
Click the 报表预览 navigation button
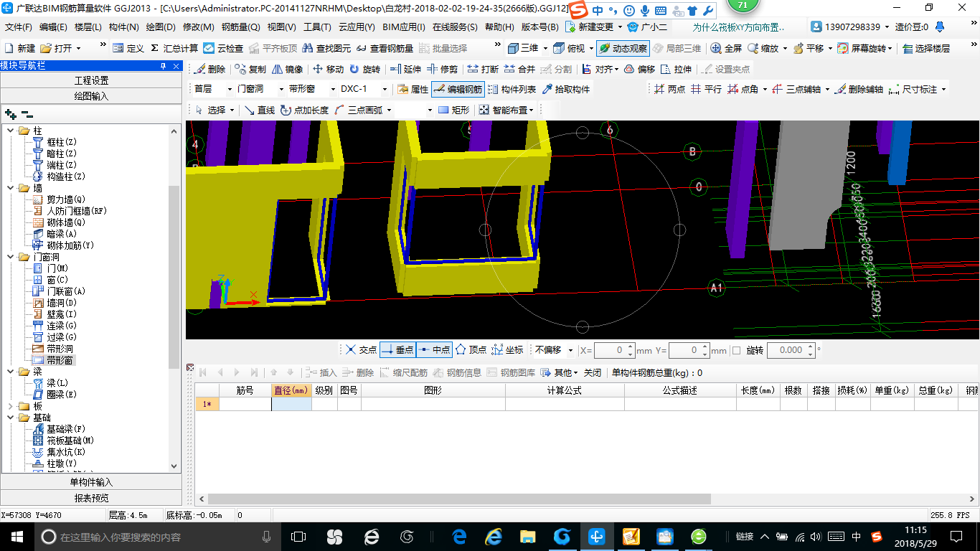91,498
